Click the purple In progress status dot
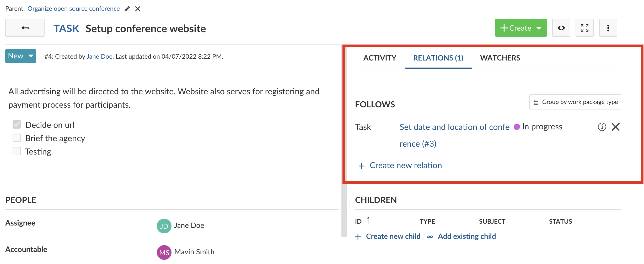644x264 pixels. tap(517, 126)
